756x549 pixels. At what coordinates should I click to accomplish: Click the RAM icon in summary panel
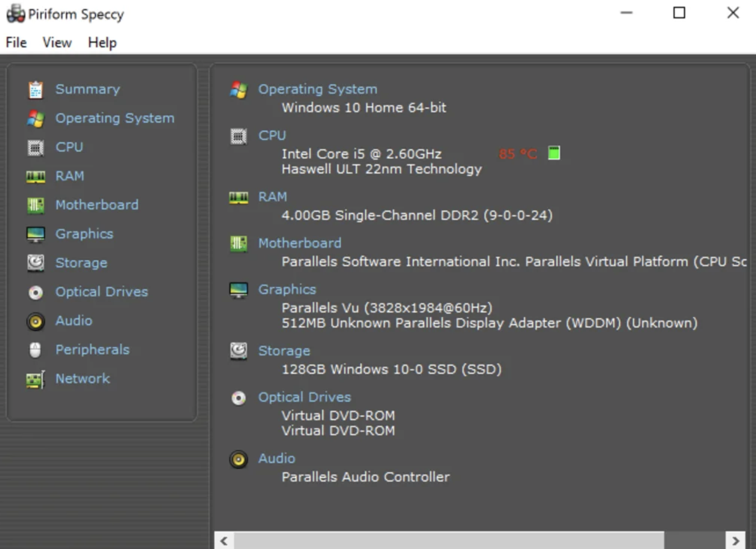[239, 197]
